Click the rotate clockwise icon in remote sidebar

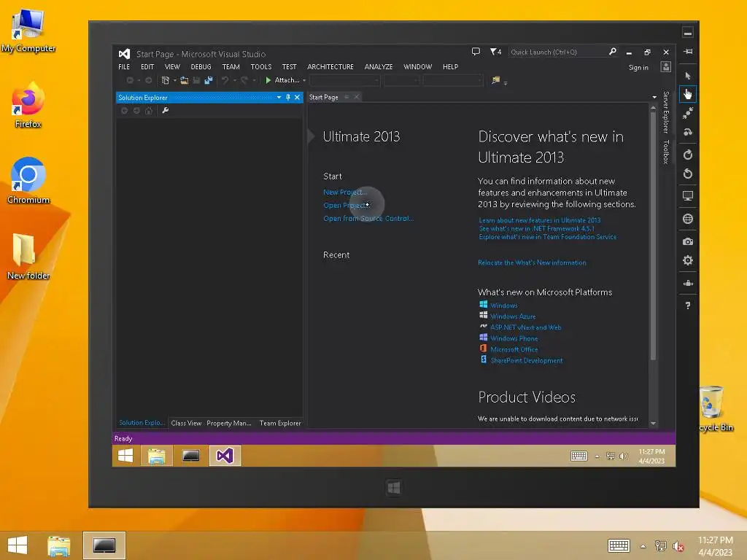click(687, 155)
